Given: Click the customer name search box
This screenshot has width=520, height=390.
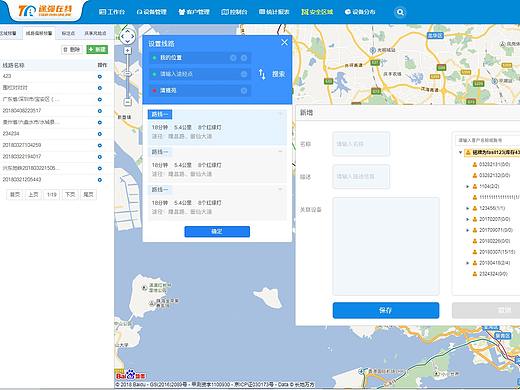Looking at the screenshot, I should coord(487,140).
